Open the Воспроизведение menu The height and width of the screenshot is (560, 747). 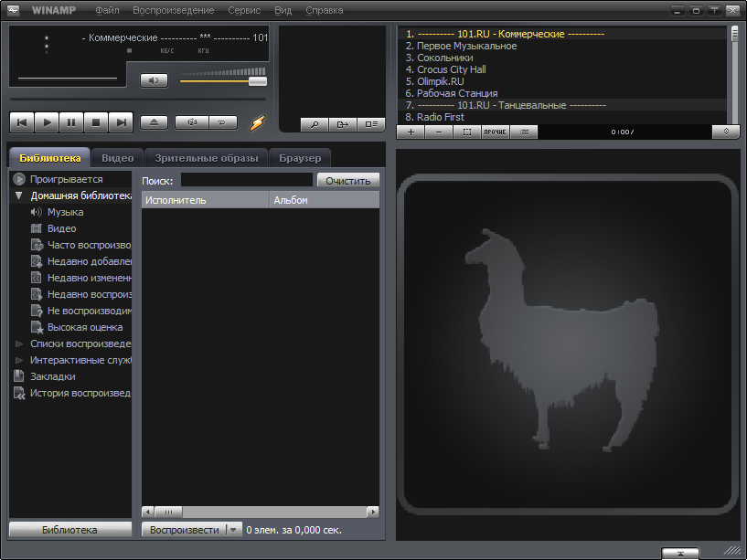pos(174,10)
